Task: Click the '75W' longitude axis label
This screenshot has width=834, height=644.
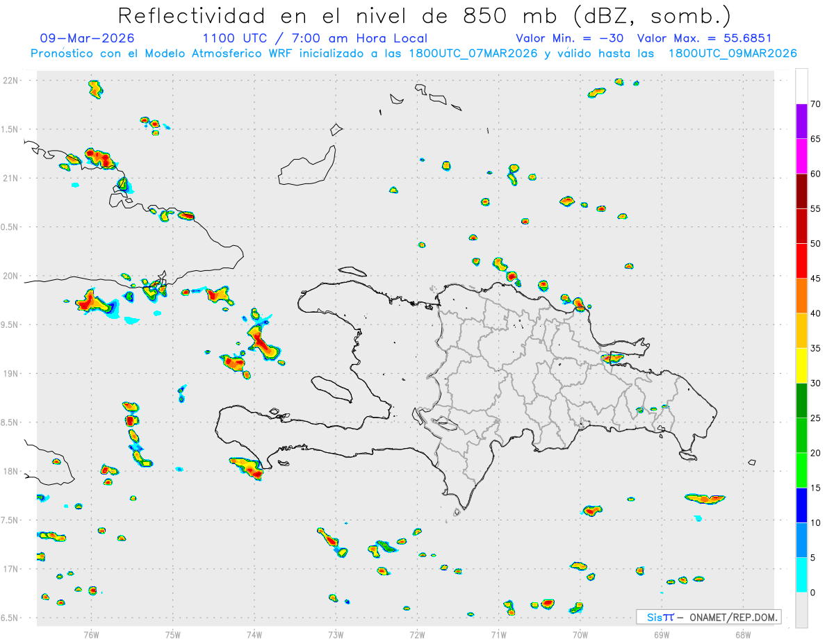Action: [173, 634]
